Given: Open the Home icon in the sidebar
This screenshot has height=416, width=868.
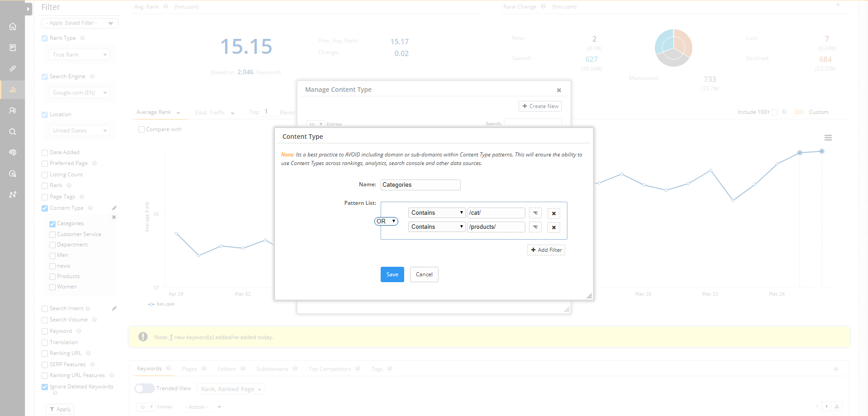Looking at the screenshot, I should click(x=13, y=26).
